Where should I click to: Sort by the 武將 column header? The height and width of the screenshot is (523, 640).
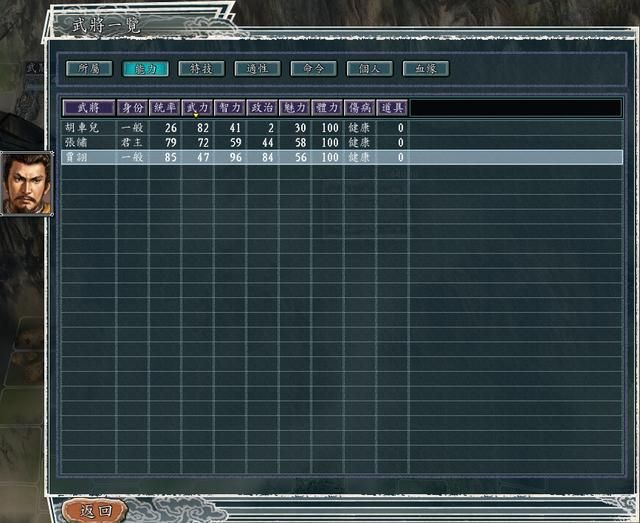[x=88, y=107]
